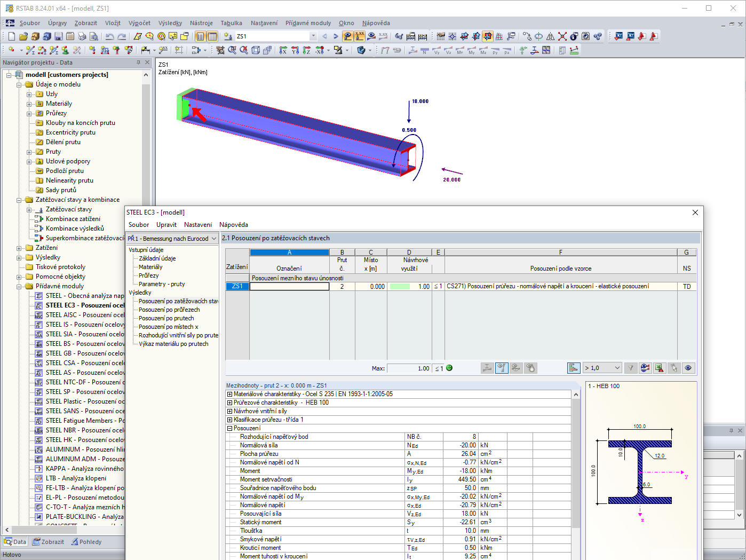Screen dimensions: 746x560
Task: Select STEEL AISC module in navigator
Action: (x=84, y=315)
